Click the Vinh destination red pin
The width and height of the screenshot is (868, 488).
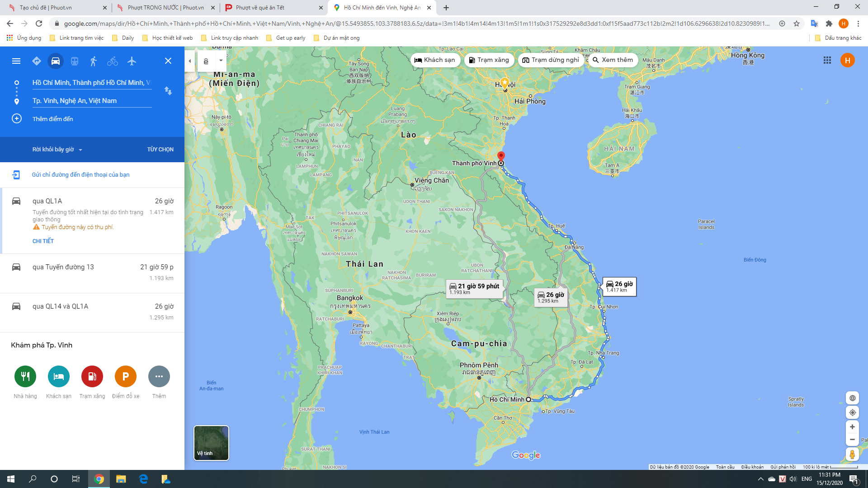(x=501, y=157)
